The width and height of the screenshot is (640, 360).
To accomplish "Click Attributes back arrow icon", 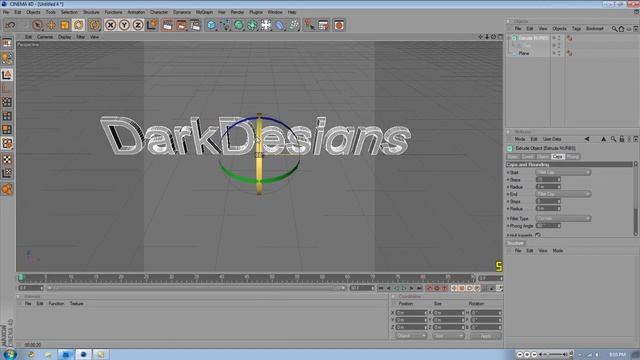I will (587, 139).
